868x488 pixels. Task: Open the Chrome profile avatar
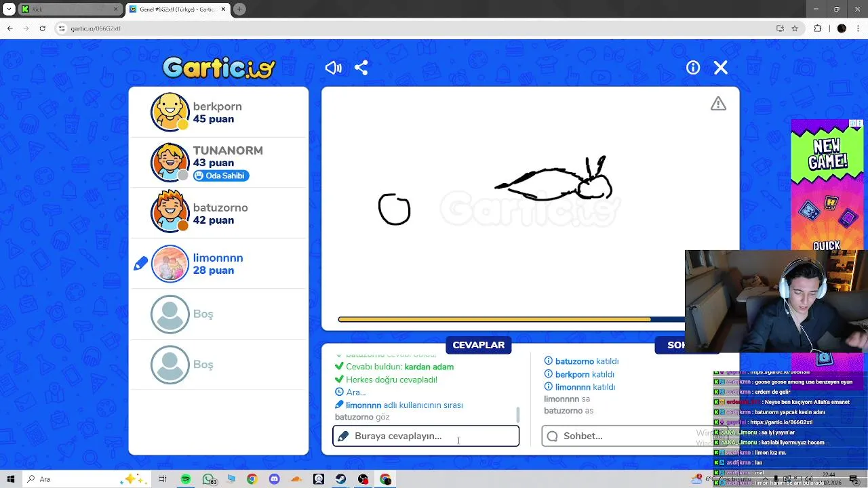842,28
